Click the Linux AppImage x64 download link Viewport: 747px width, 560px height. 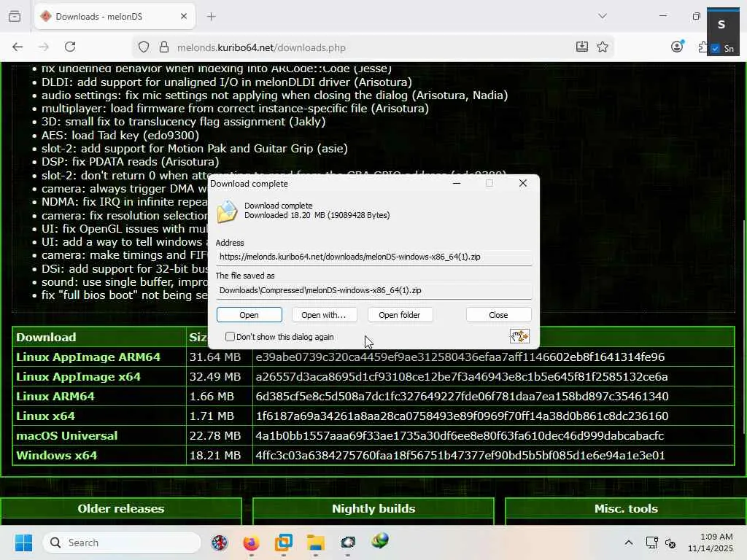(79, 377)
